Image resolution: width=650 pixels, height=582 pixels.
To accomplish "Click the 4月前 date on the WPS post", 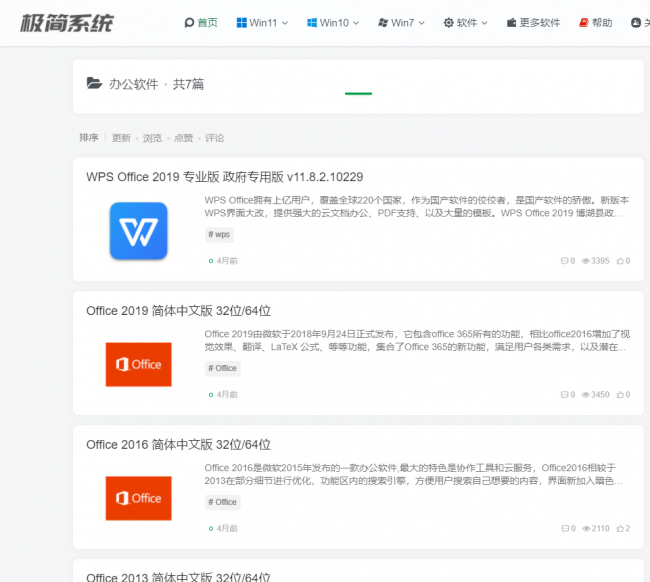I will tap(227, 261).
